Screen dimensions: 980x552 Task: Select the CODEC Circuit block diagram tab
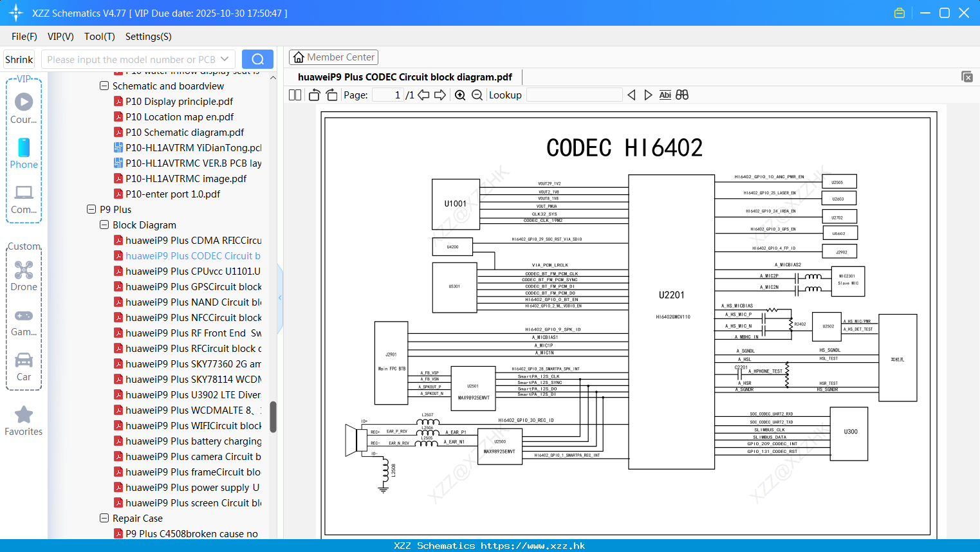(x=405, y=77)
